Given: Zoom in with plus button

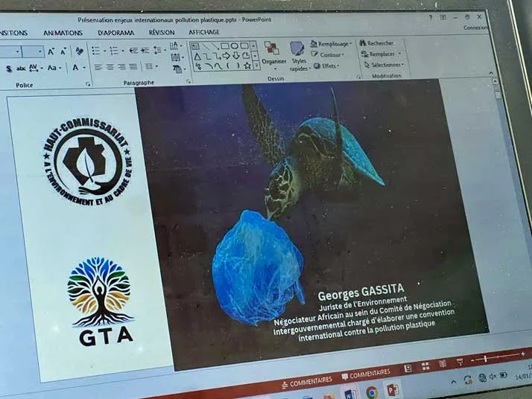Looking at the screenshot, I should tap(522, 354).
